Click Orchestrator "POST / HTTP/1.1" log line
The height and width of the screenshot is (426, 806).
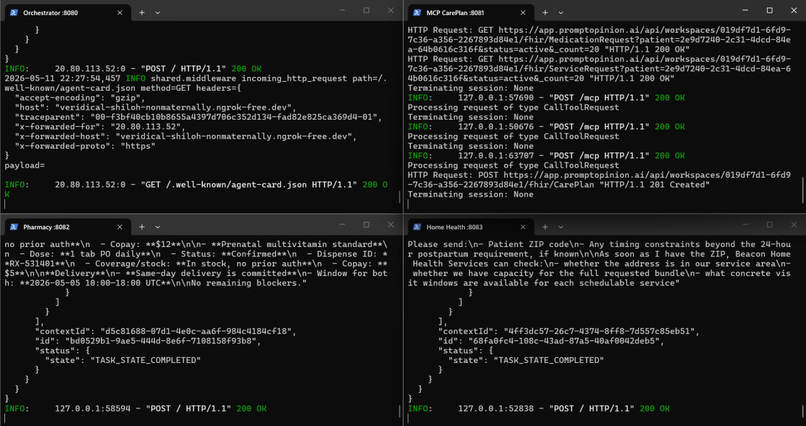[133, 68]
